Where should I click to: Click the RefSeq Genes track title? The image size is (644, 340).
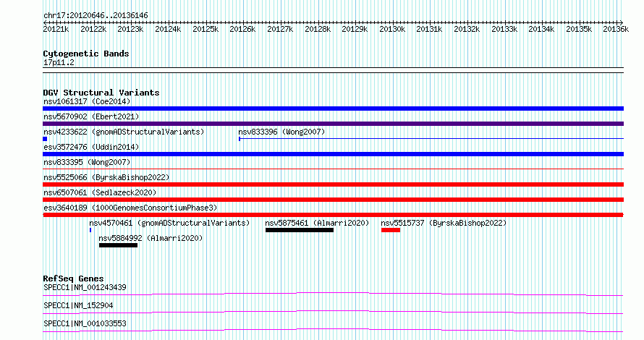[73, 279]
